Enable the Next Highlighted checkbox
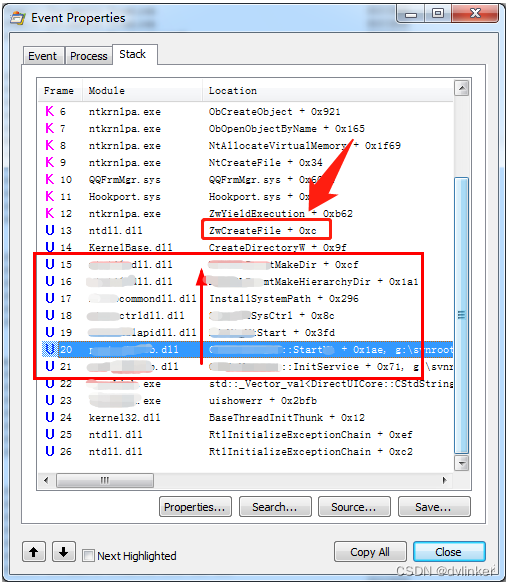 [x=89, y=555]
